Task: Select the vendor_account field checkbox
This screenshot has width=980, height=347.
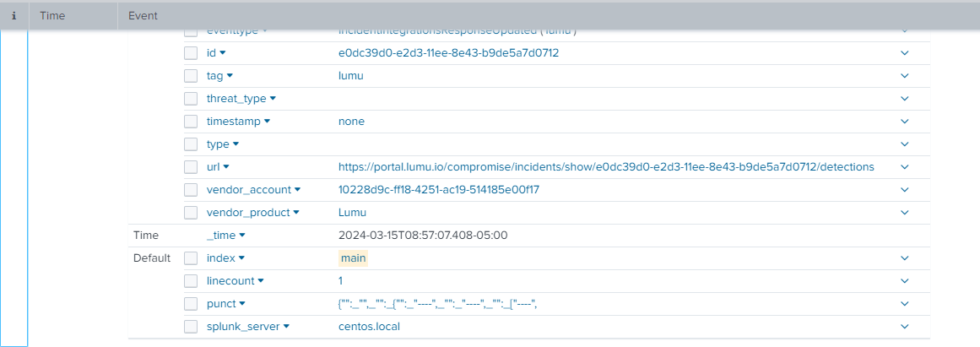Action: [x=191, y=190]
